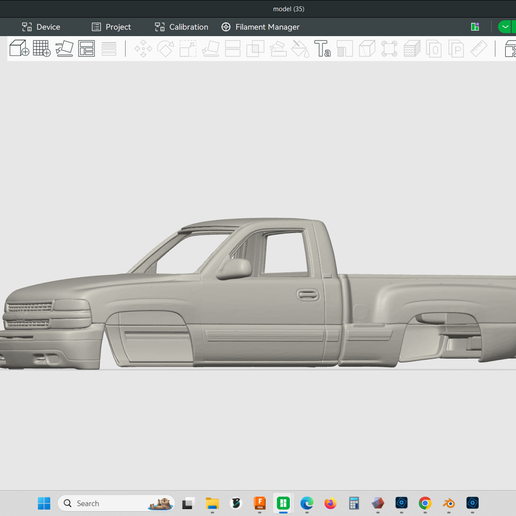Open Blender from the taskbar

click(x=449, y=503)
